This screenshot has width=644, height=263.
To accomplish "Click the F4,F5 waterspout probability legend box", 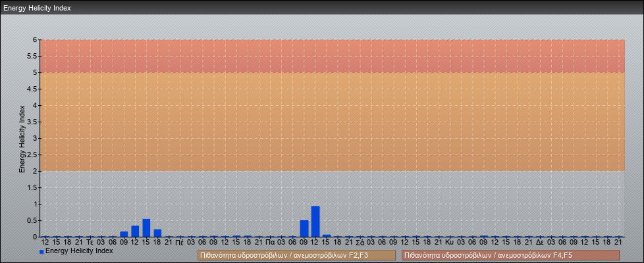I will [510, 255].
